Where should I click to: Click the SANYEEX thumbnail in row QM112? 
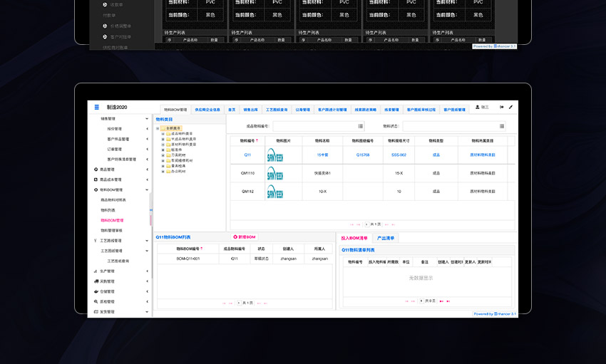(274, 192)
